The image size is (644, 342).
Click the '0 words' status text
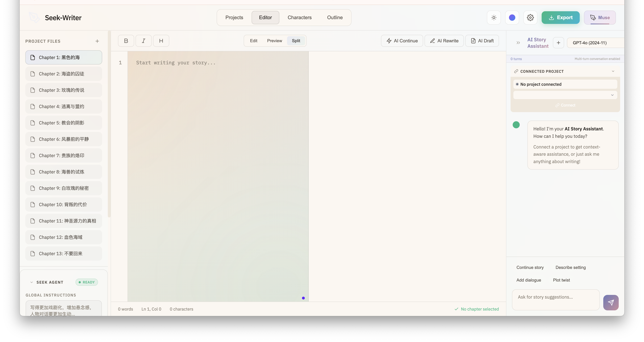tap(126, 309)
